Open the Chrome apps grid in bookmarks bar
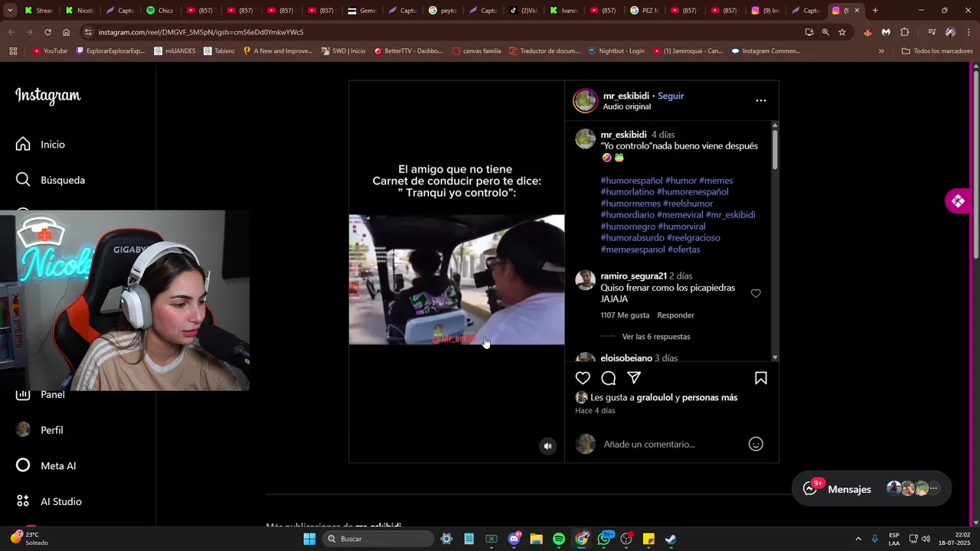This screenshot has width=980, height=551. (13, 51)
